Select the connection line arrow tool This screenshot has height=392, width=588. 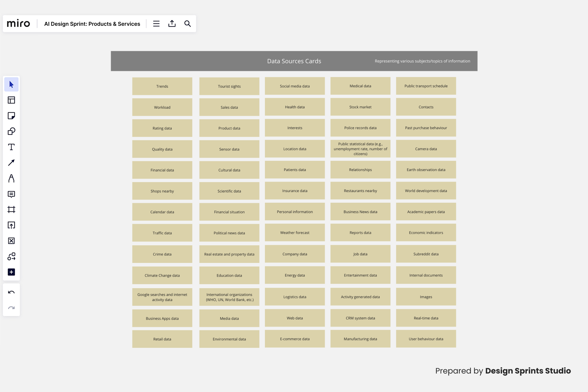11,163
